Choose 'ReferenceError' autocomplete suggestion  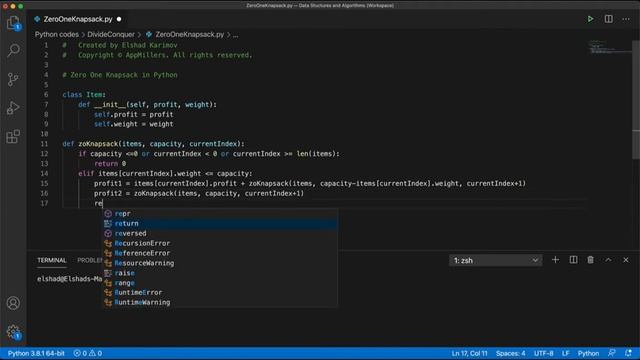(x=220, y=253)
